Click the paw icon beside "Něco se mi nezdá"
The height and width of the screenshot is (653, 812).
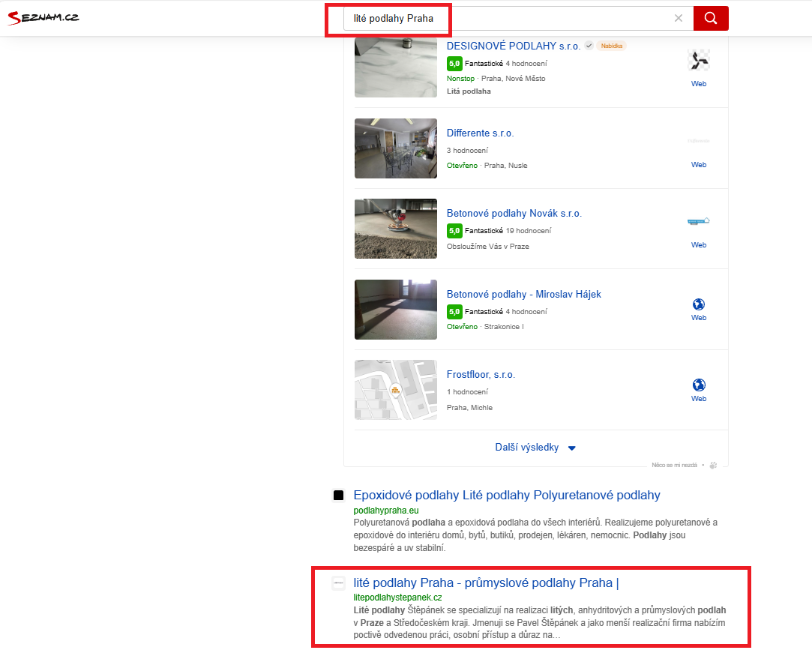(713, 465)
